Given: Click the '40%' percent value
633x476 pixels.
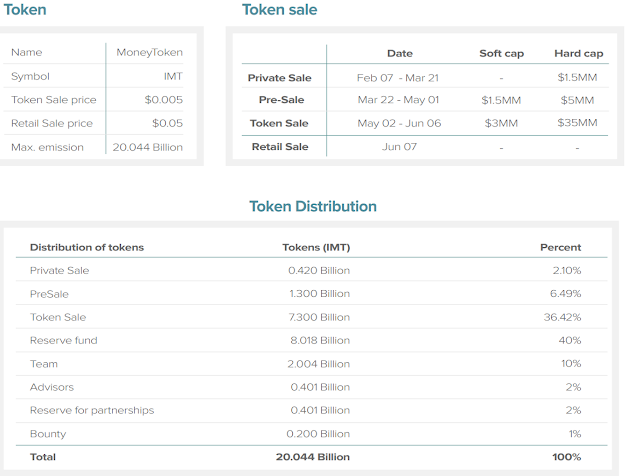Looking at the screenshot, I should [x=570, y=340].
